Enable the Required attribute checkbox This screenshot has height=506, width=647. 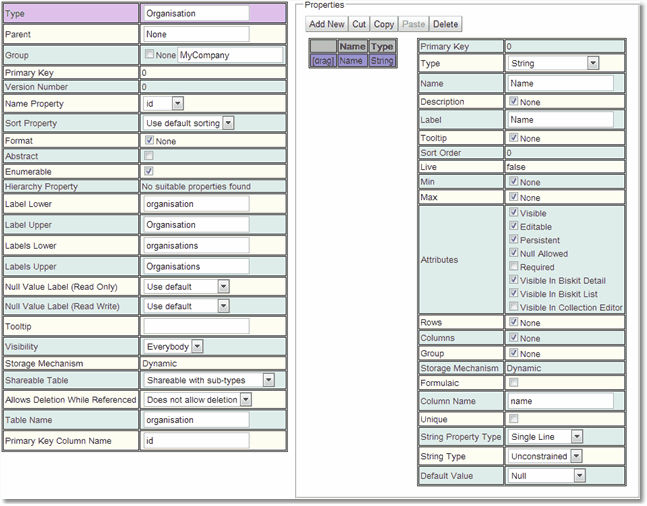coord(514,268)
